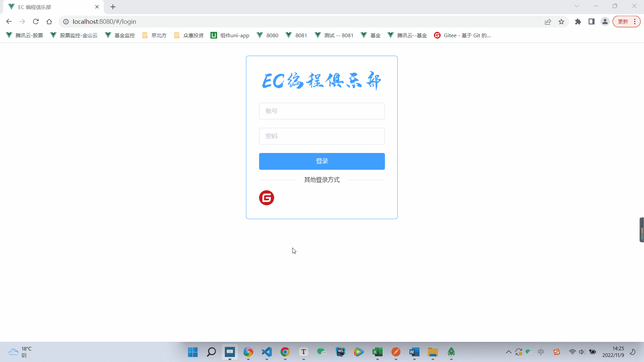Click the share icon in the address bar
Image resolution: width=644 pixels, height=362 pixels.
click(548, 21)
